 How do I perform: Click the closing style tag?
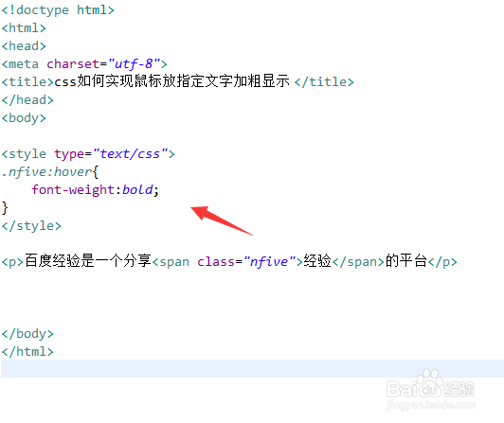(31, 226)
